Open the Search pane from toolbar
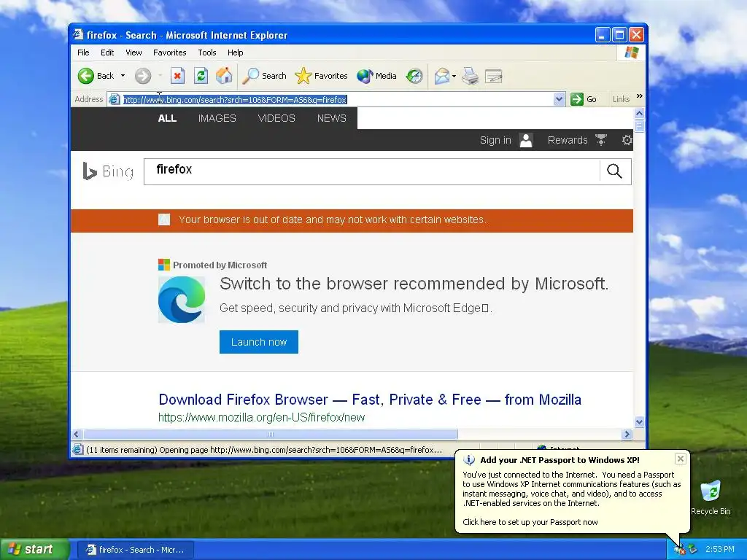 (264, 76)
